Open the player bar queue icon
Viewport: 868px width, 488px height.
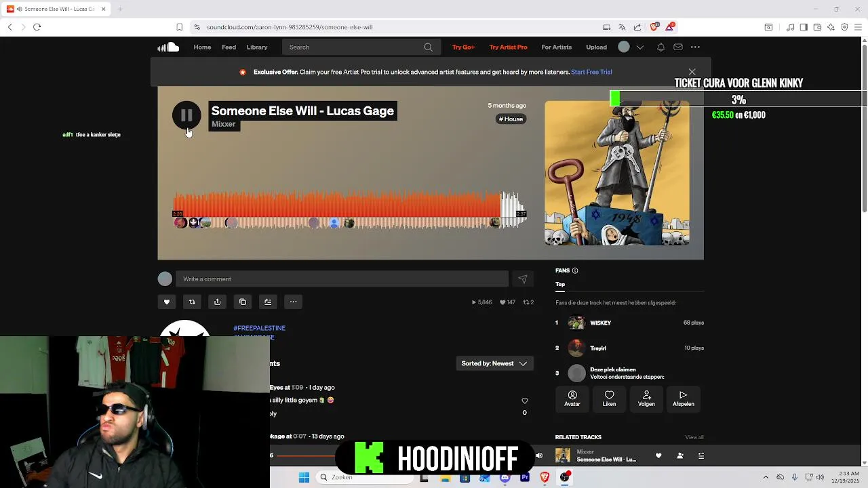701,455
